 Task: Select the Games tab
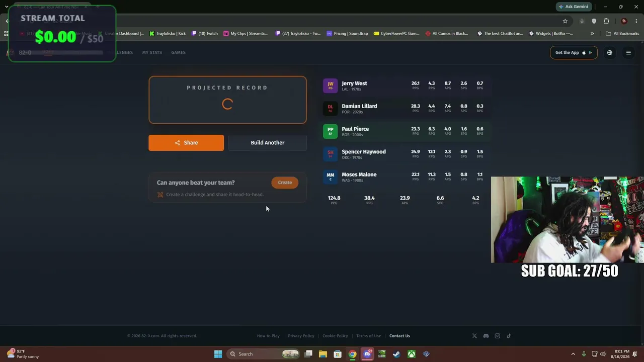pos(178,53)
